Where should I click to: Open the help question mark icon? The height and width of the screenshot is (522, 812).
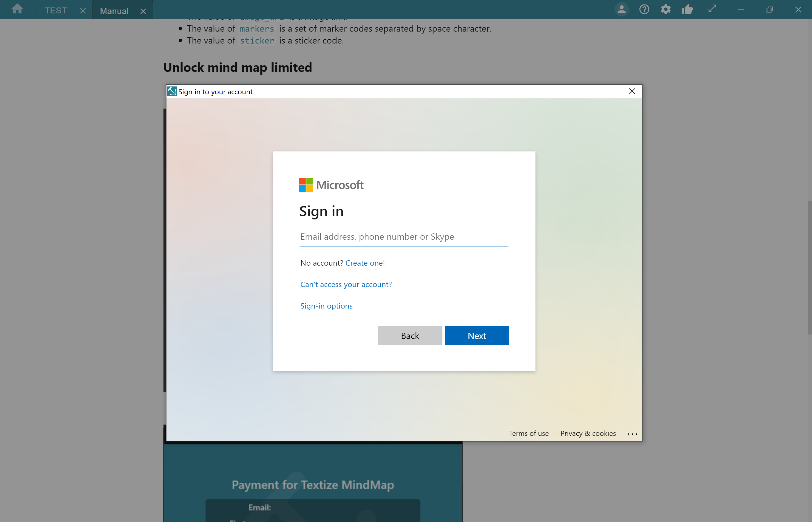(644, 9)
